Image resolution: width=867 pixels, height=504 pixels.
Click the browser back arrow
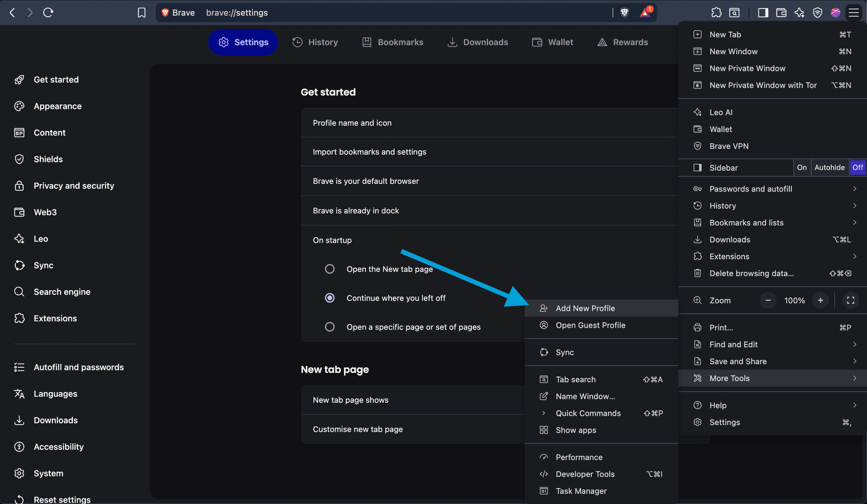(13, 13)
